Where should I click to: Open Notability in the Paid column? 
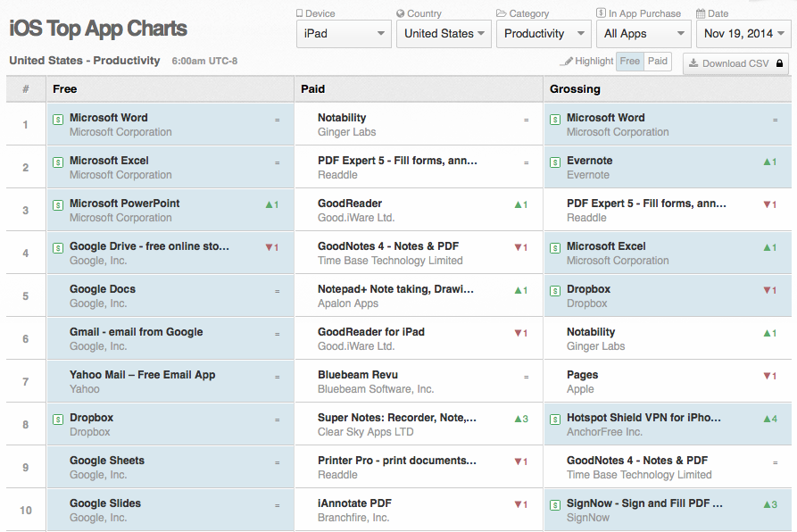click(x=342, y=118)
